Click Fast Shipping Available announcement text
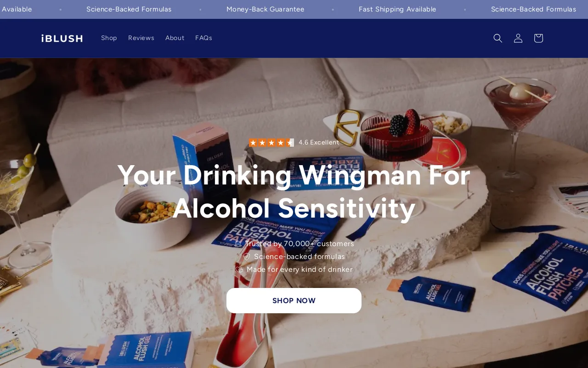Image resolution: width=588 pixels, height=368 pixels. [x=397, y=9]
